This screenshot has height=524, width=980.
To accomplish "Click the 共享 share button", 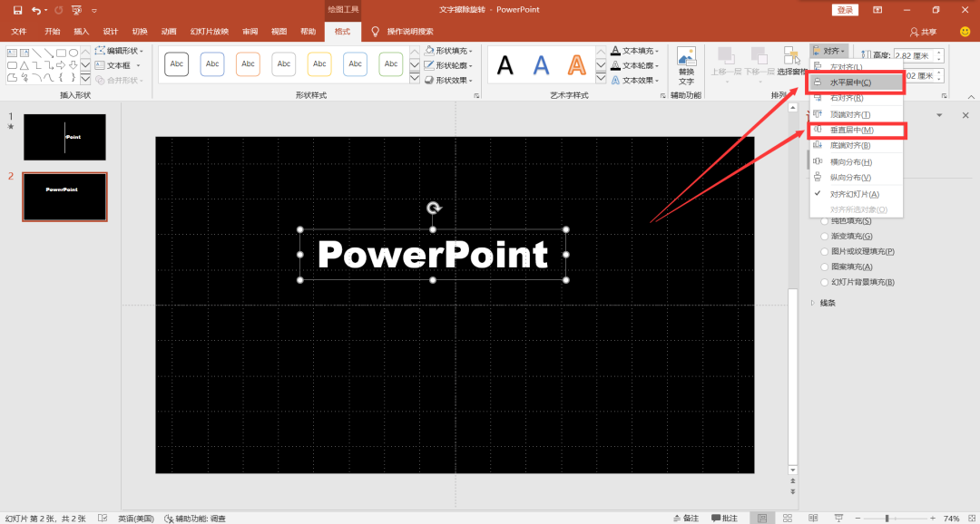I will pos(923,31).
